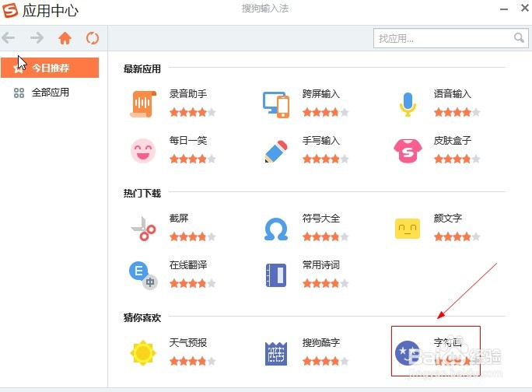Open the 在线翻译 translate icon

tap(143, 275)
